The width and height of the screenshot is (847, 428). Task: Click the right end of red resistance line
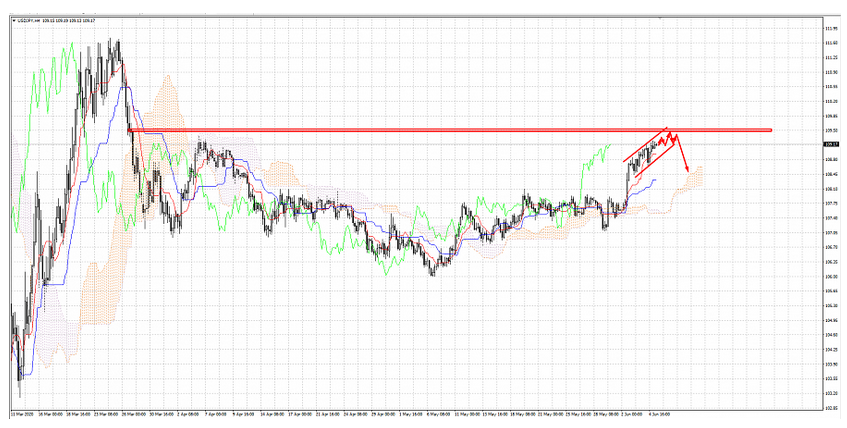tap(769, 130)
